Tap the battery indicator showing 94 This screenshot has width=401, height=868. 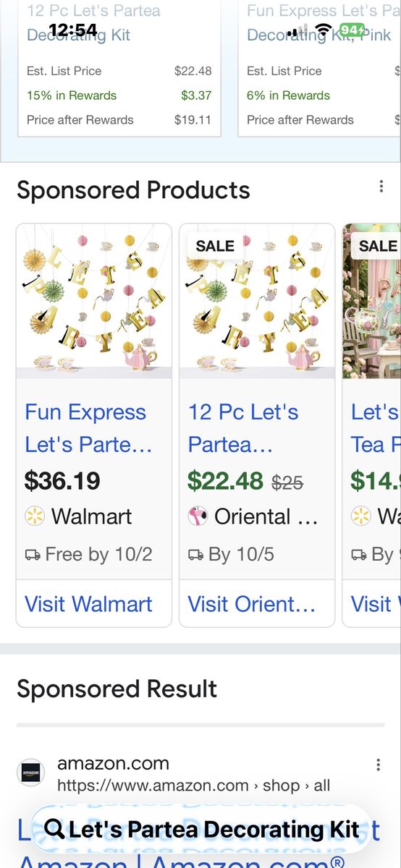click(353, 30)
